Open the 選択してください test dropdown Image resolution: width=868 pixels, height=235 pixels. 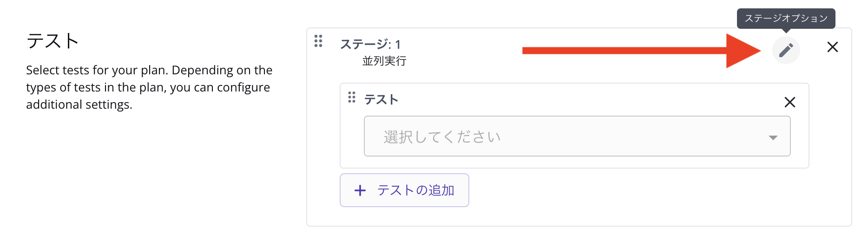point(577,136)
